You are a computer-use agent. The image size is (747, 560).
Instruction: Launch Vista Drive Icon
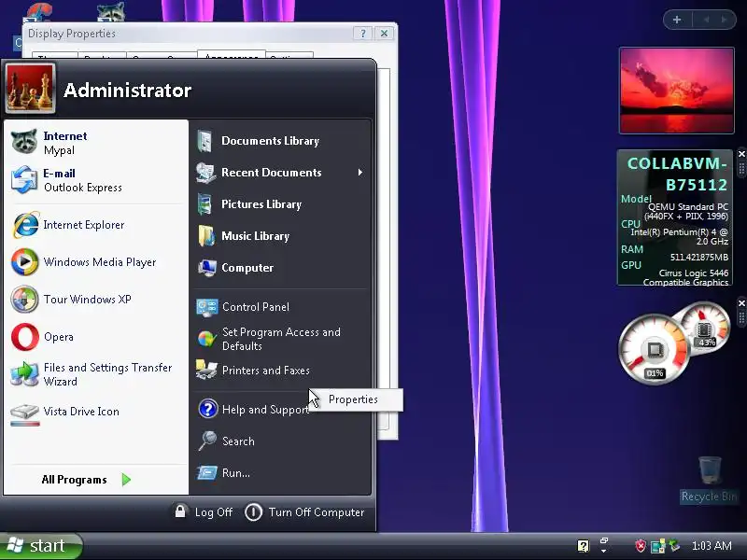pyautogui.click(x=95, y=412)
